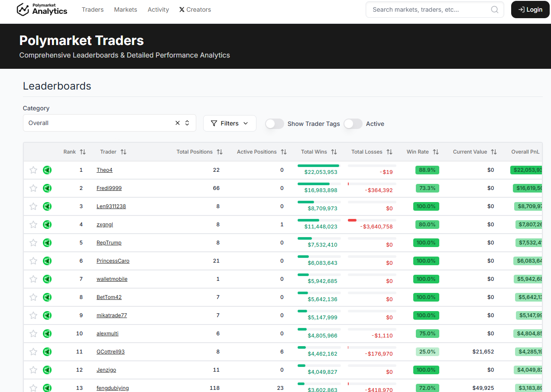Star the zxgngl trader row

(x=33, y=225)
